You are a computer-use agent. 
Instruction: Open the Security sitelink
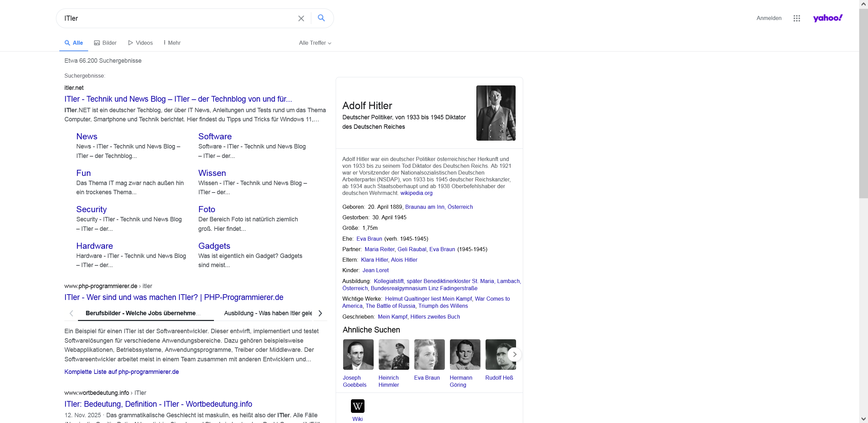pyautogui.click(x=92, y=209)
